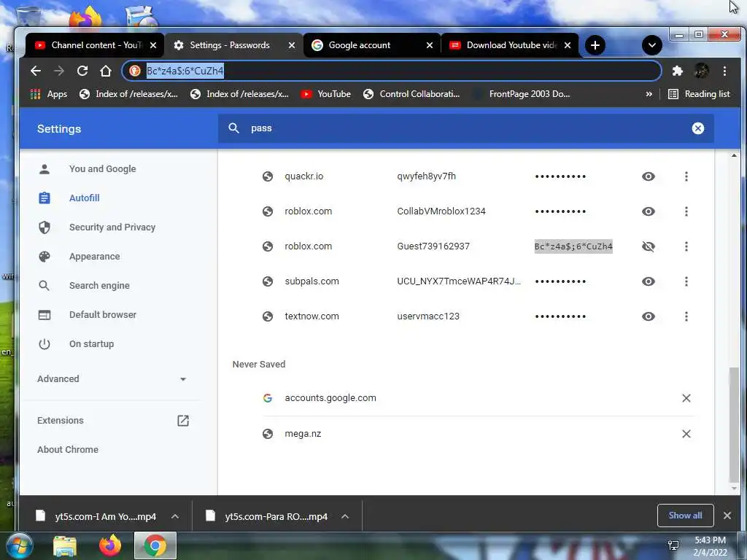Open the home page

(106, 71)
